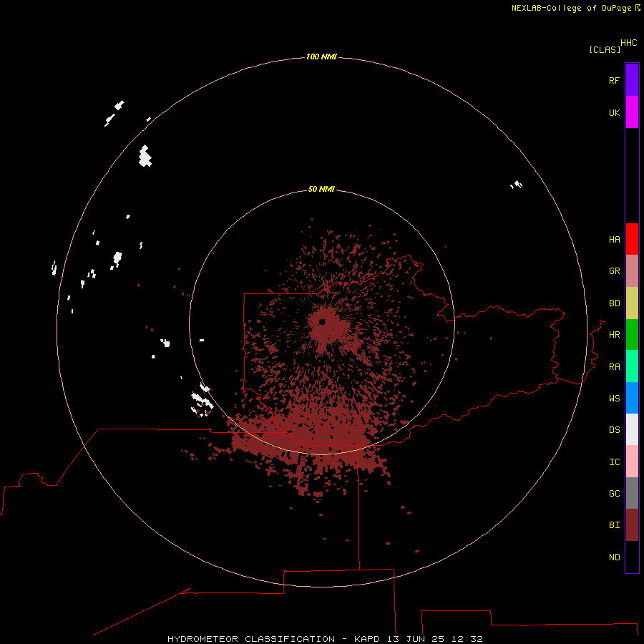Click the RF purple legend swatch

tap(632, 80)
